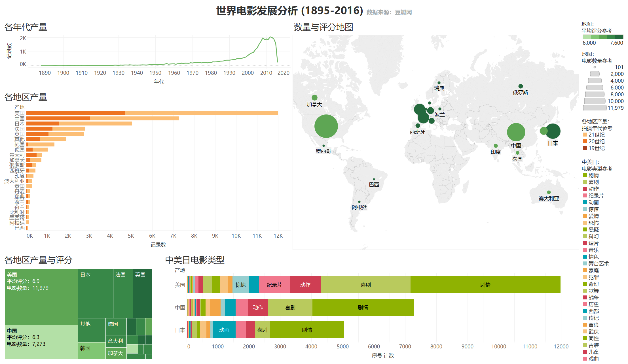Click the 喜剧 segment in the 中国 genre bar
Screen dimensions: 628x364
(x=290, y=307)
